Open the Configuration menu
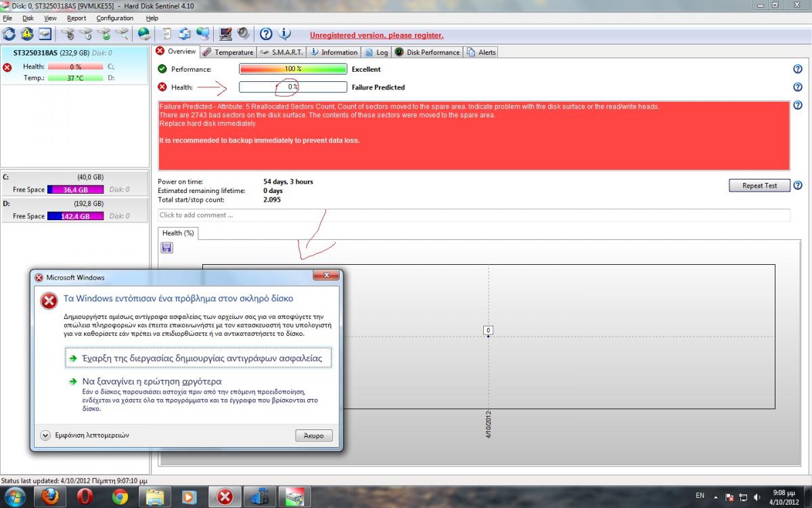The height and width of the screenshot is (508, 812). [x=115, y=18]
